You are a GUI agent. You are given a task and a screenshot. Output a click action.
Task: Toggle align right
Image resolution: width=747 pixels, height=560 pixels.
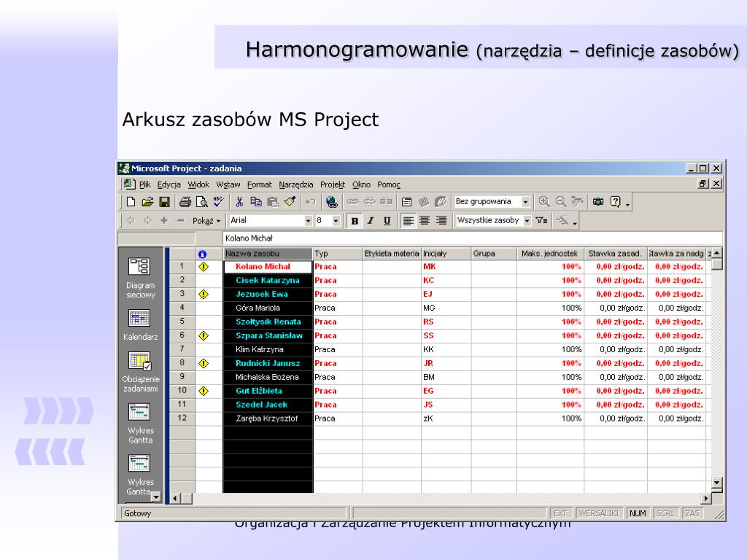pos(441,221)
